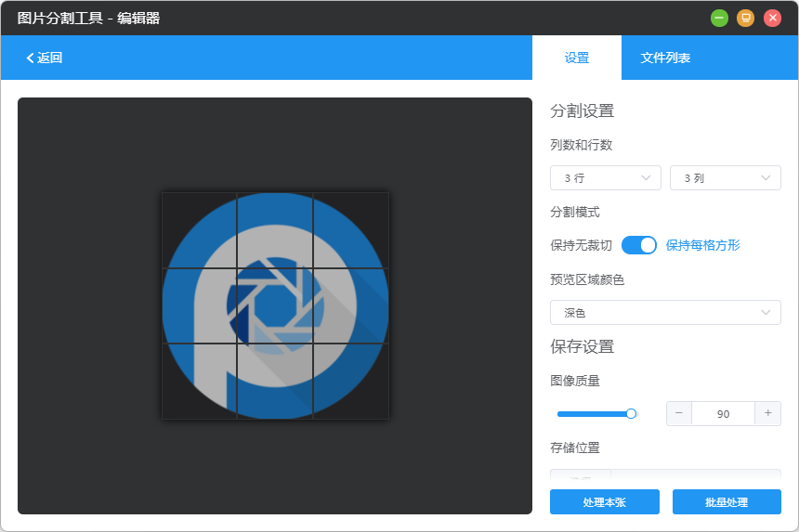Increase image quality with plus button
Viewport: 799px width, 532px height.
point(768,413)
